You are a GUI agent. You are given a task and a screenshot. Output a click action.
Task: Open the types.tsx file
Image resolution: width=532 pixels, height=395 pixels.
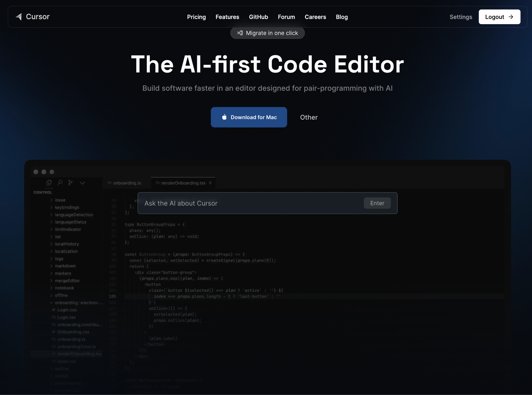tap(64, 361)
